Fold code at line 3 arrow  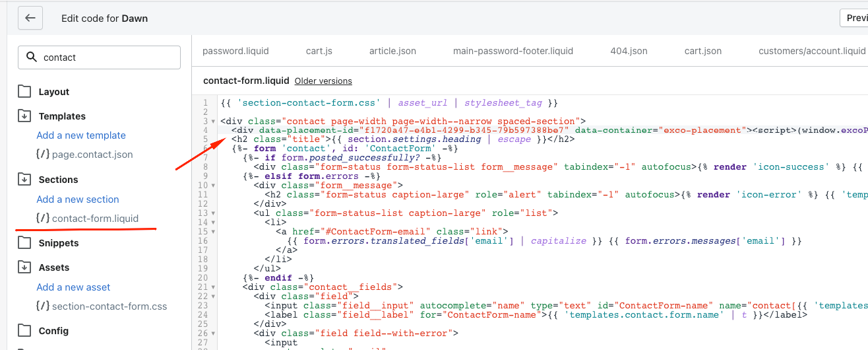pos(213,122)
